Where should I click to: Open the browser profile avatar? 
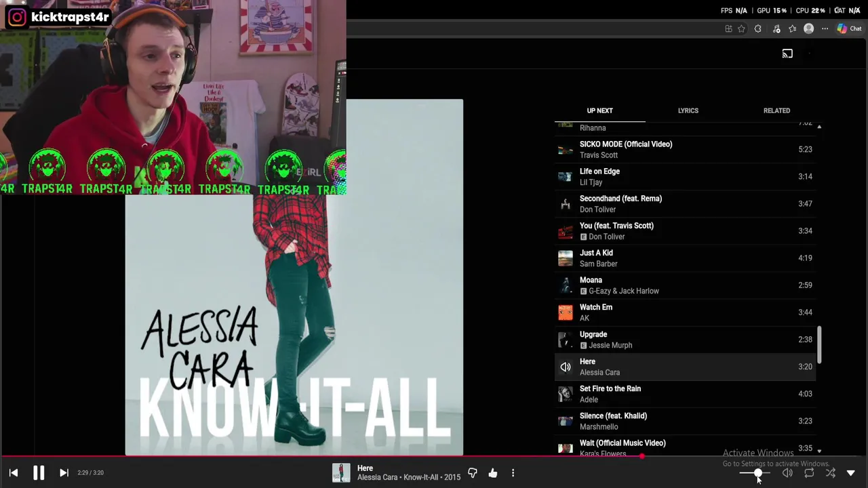809,28
